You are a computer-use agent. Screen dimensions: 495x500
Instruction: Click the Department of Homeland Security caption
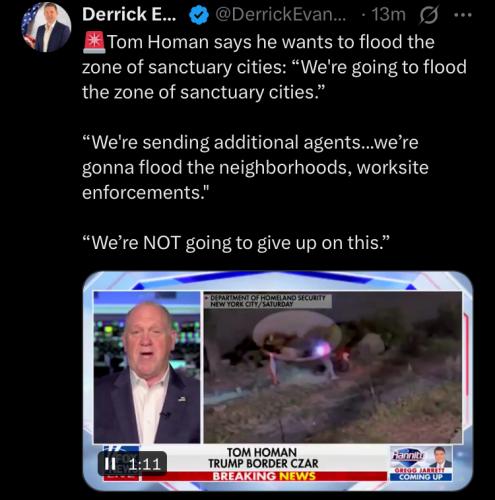[x=268, y=301]
